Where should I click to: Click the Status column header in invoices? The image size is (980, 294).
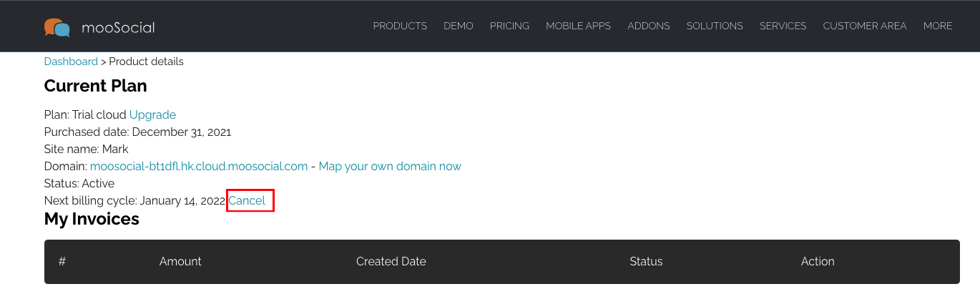(x=646, y=261)
